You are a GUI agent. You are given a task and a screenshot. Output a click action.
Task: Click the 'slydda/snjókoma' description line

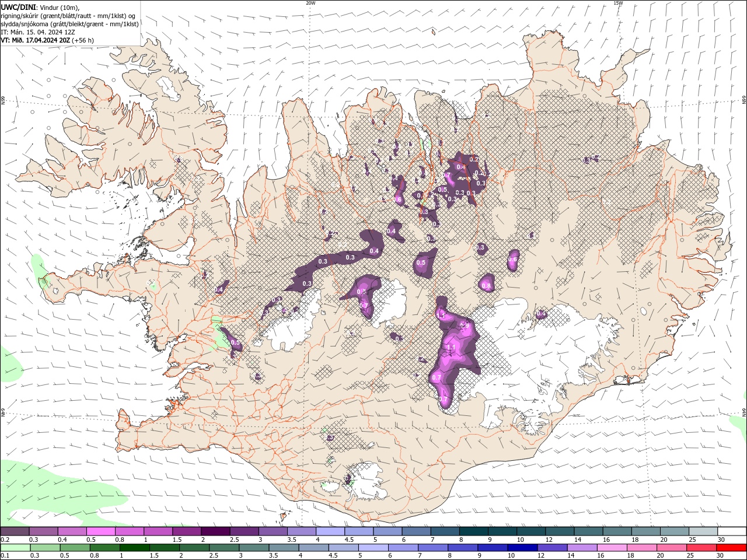(70, 24)
